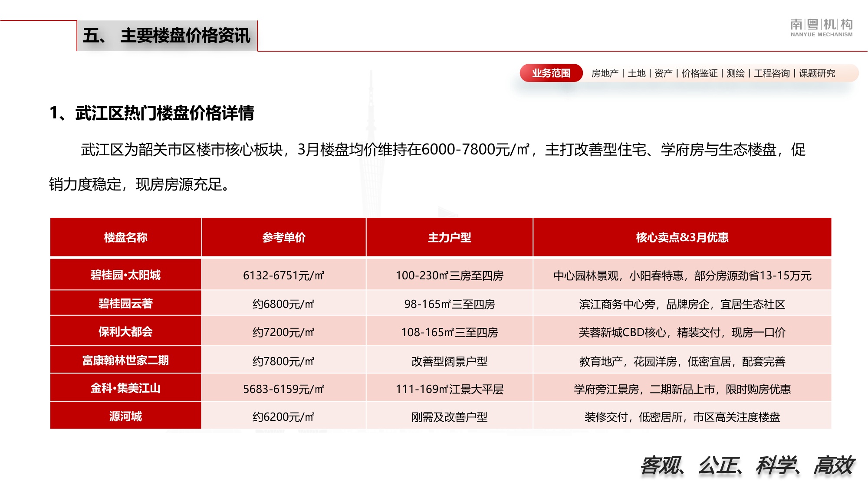The image size is (868, 488).
Task: Click the slogan 客观、公正、科学、高效
Action: pyautogui.click(x=746, y=465)
